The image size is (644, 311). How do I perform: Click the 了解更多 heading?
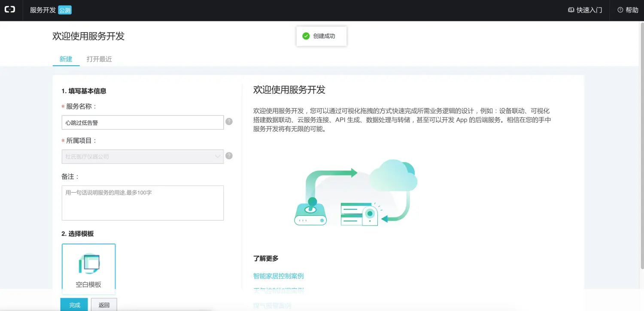[x=266, y=259]
